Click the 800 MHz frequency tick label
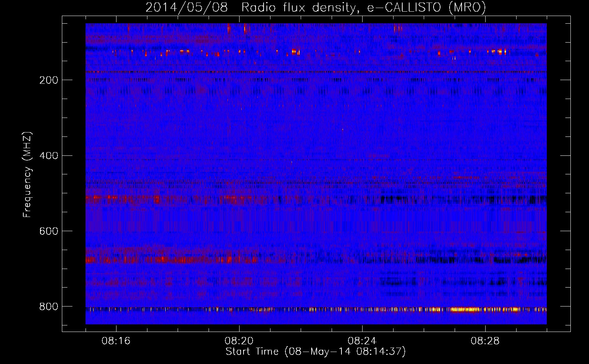Screen dimensions: 589x364 pyautogui.click(x=49, y=307)
